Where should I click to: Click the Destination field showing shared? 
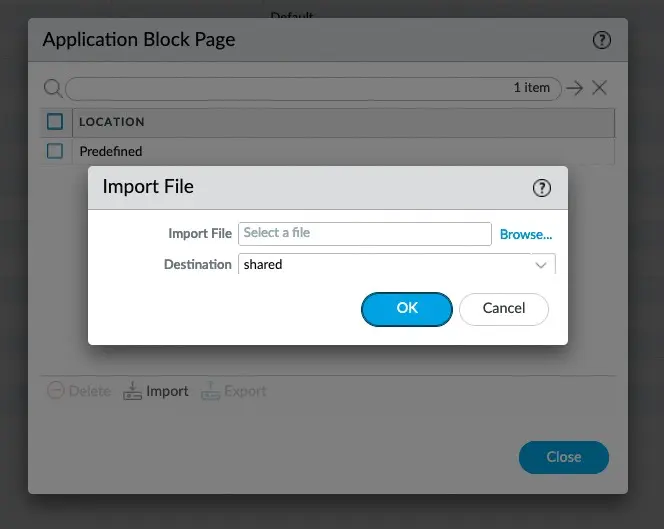pos(380,265)
